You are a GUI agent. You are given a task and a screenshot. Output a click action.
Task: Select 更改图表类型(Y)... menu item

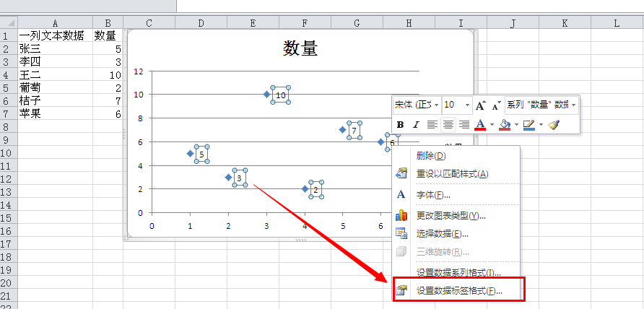click(x=456, y=216)
